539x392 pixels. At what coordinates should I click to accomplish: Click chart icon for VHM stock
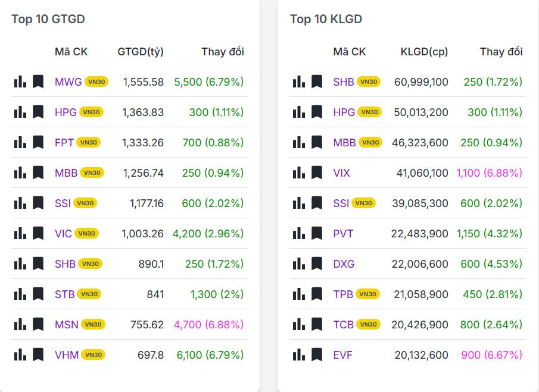20,355
